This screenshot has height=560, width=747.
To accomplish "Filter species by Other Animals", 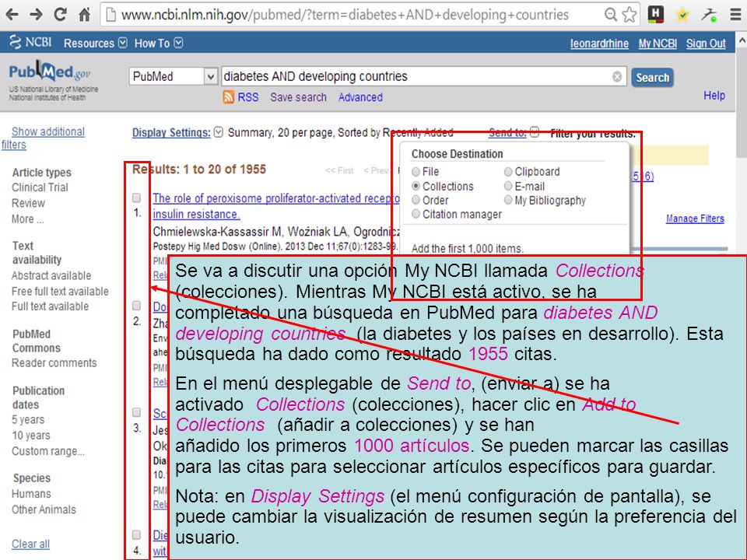I will pyautogui.click(x=44, y=509).
